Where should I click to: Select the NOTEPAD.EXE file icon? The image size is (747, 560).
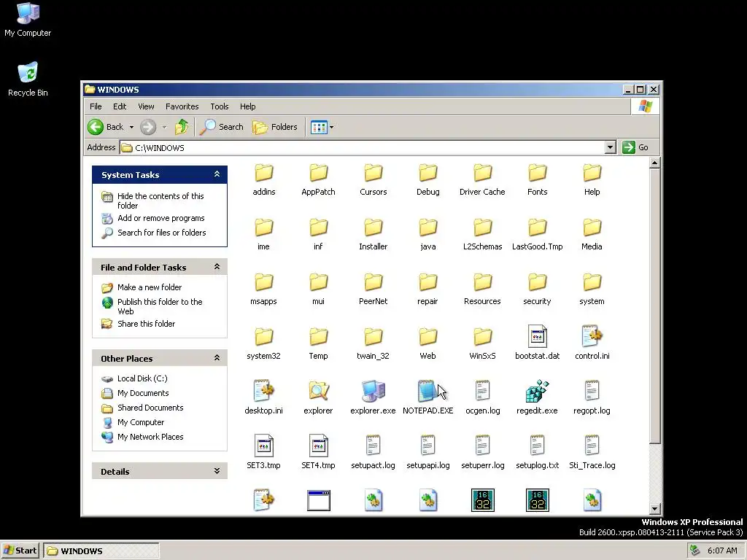(427, 391)
